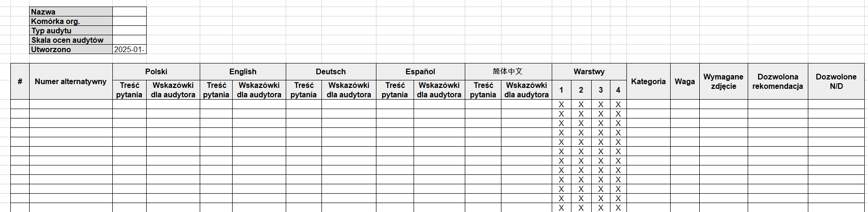Click the empty cell next to Typ audytu

click(129, 31)
